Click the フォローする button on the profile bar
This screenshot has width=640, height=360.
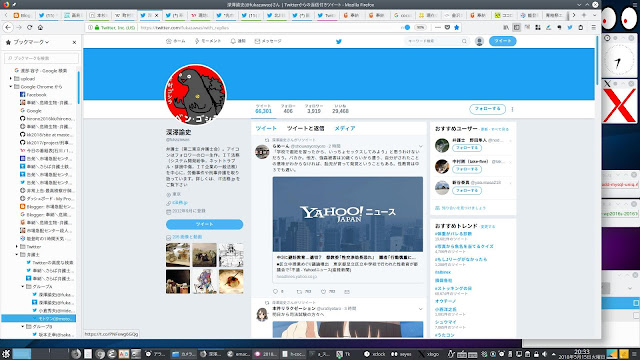(487, 109)
